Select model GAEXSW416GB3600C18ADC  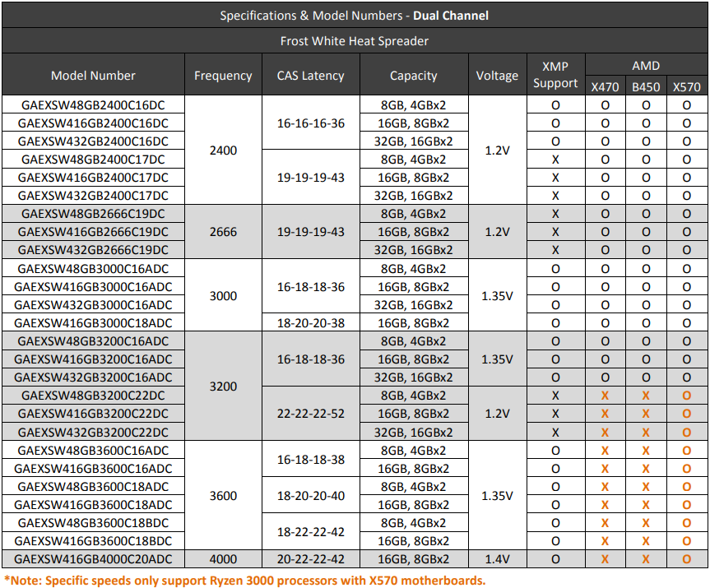point(93,505)
